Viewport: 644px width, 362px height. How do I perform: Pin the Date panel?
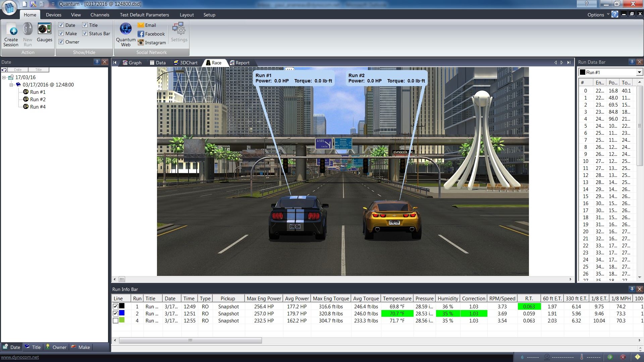[x=97, y=62]
